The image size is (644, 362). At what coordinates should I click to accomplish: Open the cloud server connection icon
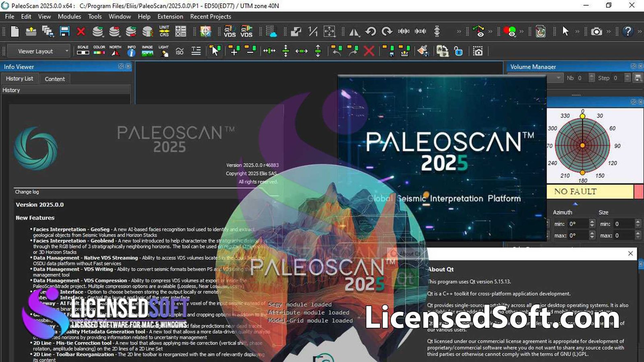pos(271,31)
